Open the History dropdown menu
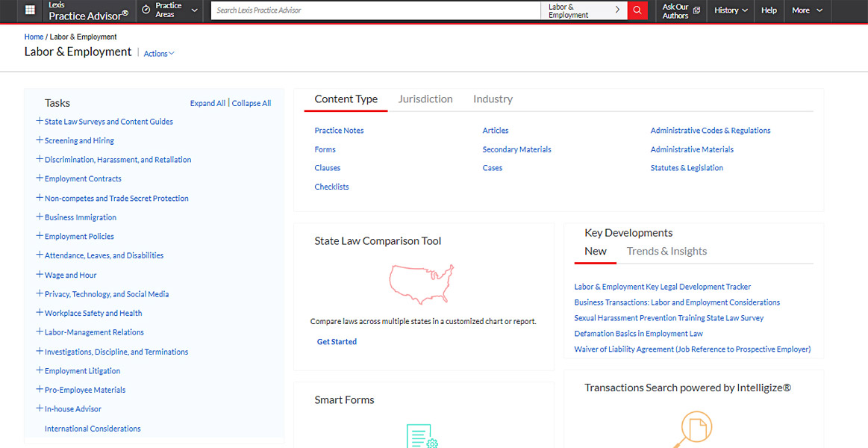868x448 pixels. (x=731, y=10)
